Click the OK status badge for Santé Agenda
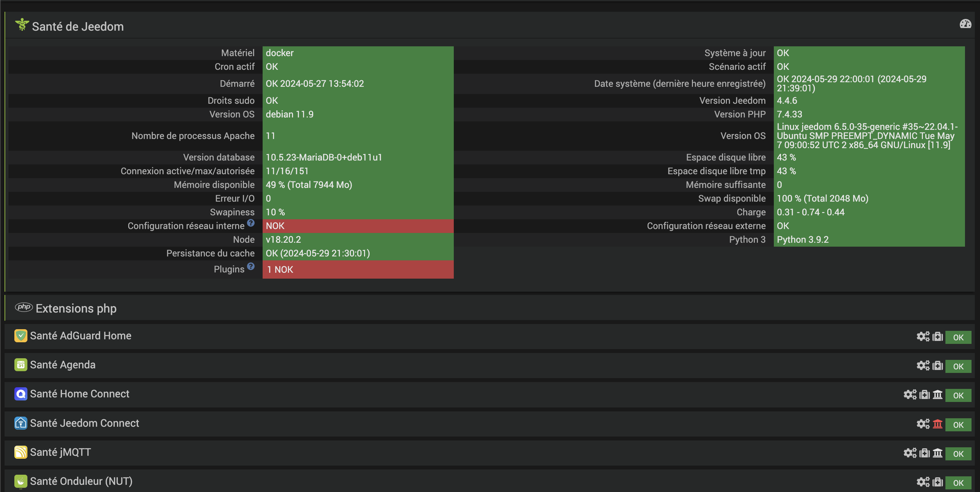The image size is (980, 492). click(958, 366)
